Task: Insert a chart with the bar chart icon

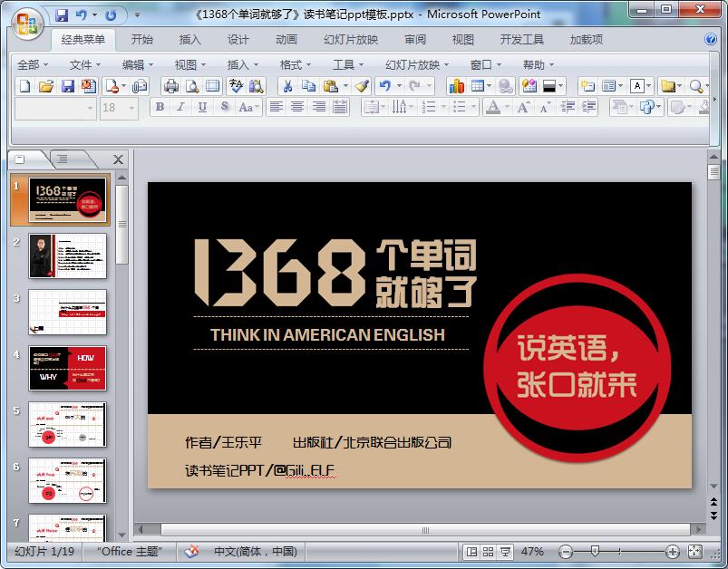Action: pyautogui.click(x=456, y=86)
